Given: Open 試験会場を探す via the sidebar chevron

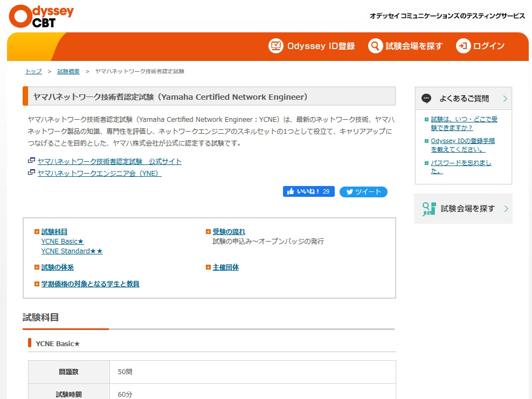Looking at the screenshot, I should click(505, 208).
